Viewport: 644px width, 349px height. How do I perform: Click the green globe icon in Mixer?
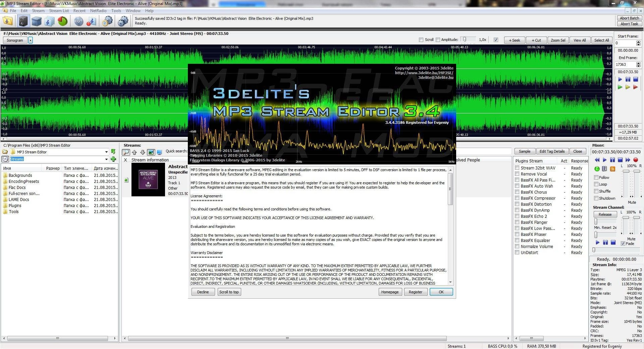pyautogui.click(x=597, y=169)
